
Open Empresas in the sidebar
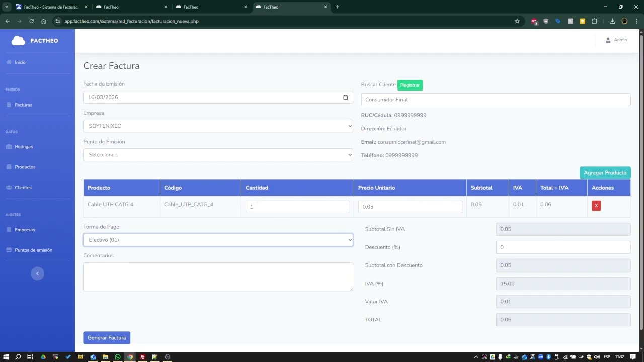(x=21, y=230)
